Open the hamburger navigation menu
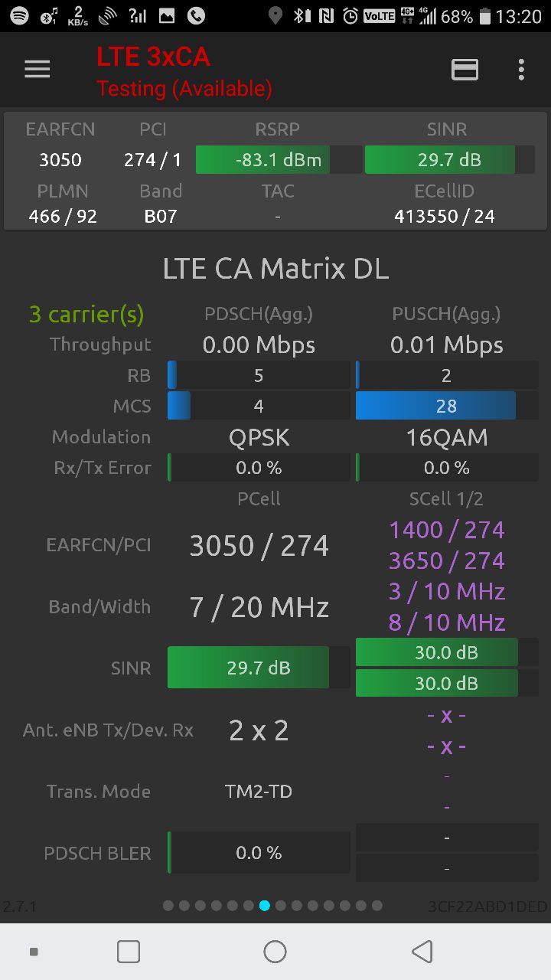551x980 pixels. (x=37, y=70)
